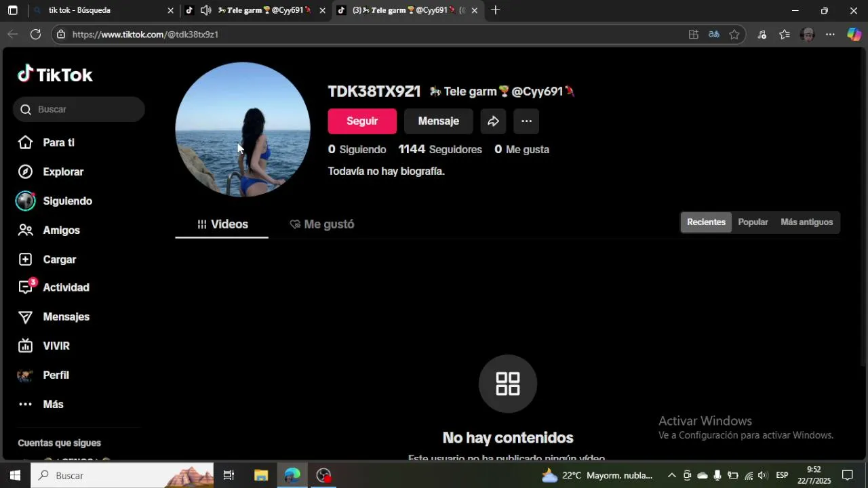The width and height of the screenshot is (868, 488).
Task: Follow the user with Seguir button
Action: 362,121
